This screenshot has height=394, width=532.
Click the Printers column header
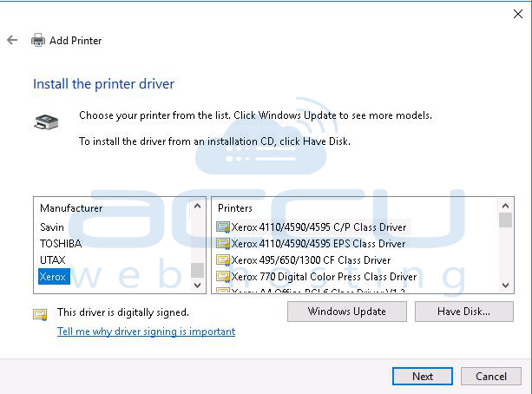235,208
